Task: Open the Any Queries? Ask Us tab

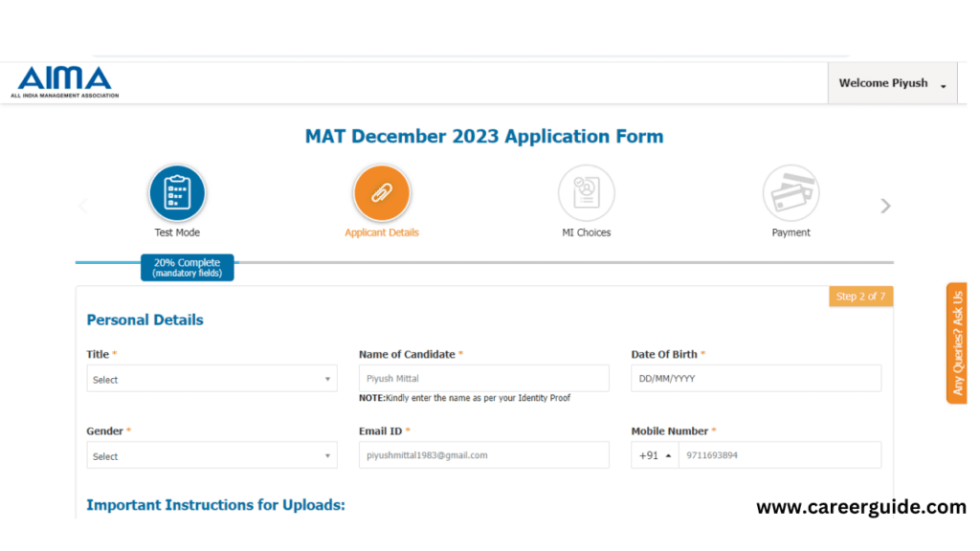Action: 957,343
